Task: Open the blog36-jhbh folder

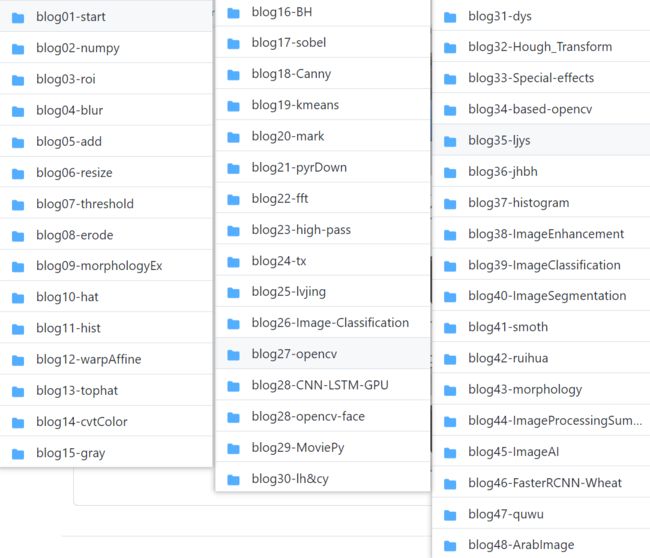Action: [x=541, y=172]
